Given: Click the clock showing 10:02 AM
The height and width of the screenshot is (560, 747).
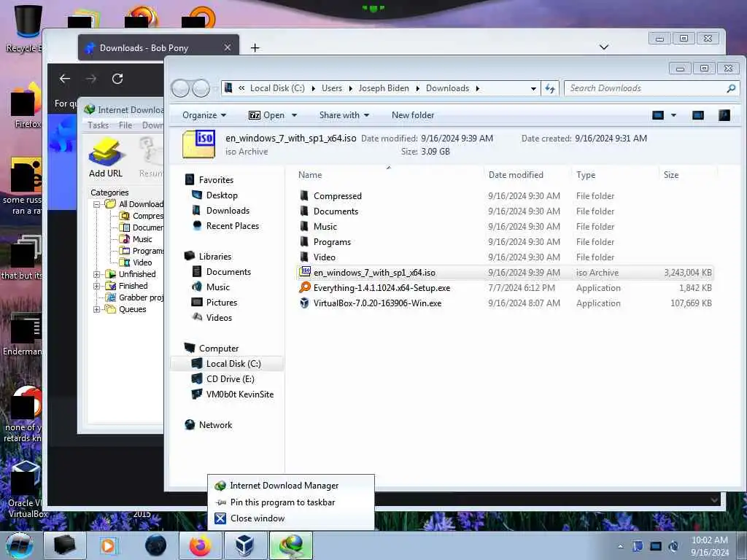Looking at the screenshot, I should point(709,540).
